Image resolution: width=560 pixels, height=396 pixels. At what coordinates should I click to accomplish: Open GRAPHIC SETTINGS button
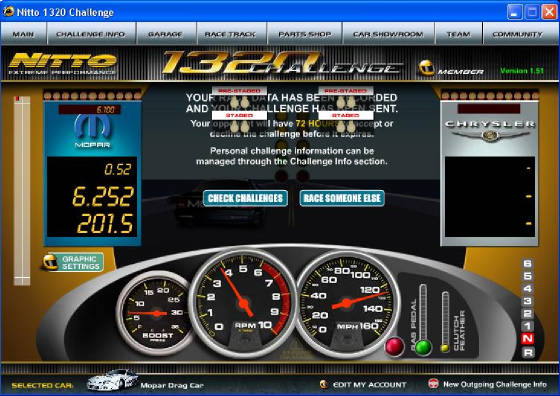80,262
